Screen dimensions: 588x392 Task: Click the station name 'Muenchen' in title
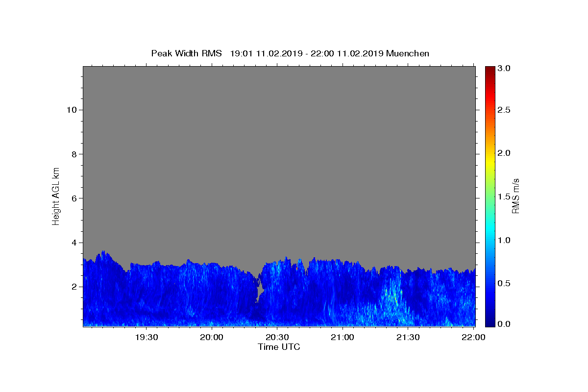pyautogui.click(x=408, y=53)
